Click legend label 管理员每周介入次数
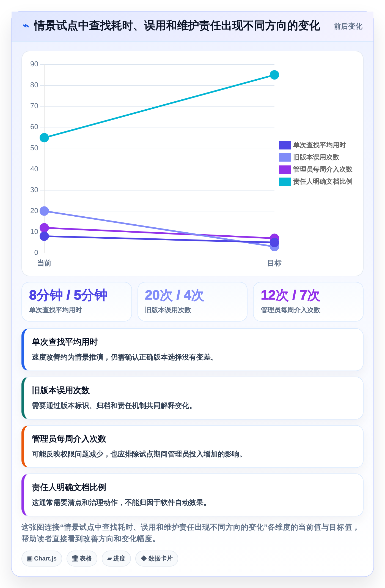The width and height of the screenshot is (385, 588). pos(323,169)
